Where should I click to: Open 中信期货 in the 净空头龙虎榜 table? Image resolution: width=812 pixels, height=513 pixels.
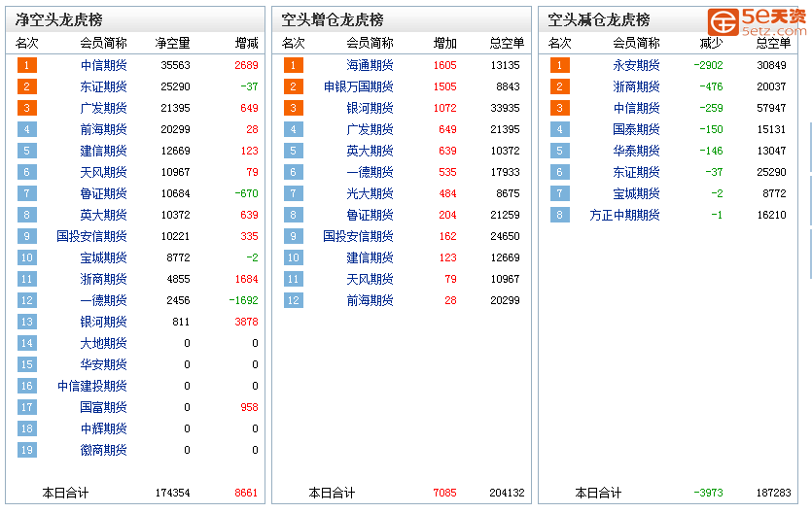[104, 65]
